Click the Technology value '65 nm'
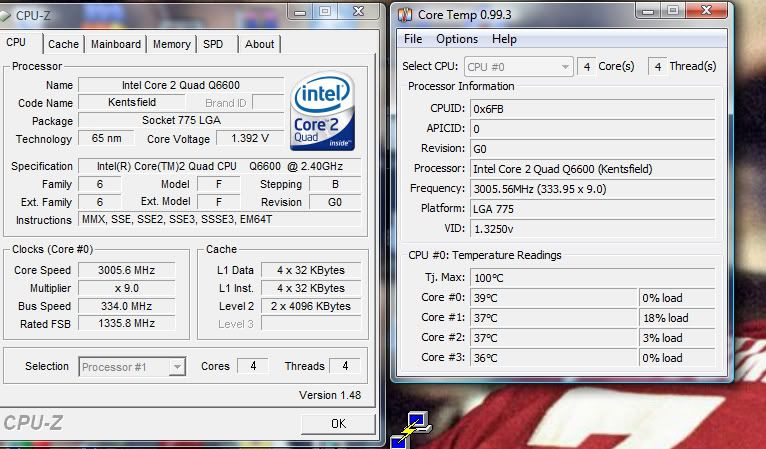This screenshot has height=449, width=766. [x=106, y=138]
